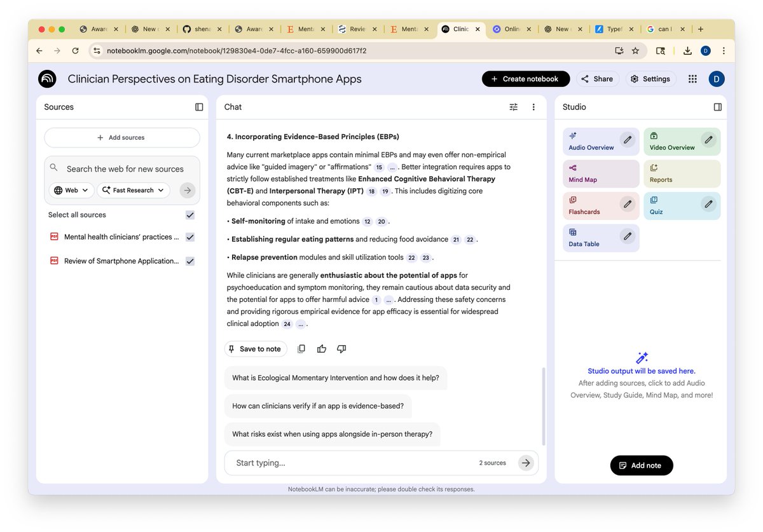Focus the Search the web for sources field
This screenshot has width=763, height=532.
[125, 169]
